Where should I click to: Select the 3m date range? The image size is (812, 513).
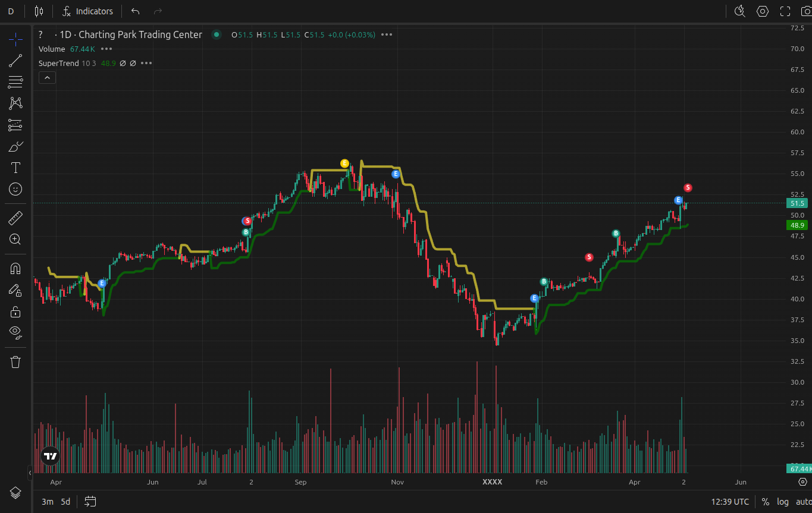(47, 502)
